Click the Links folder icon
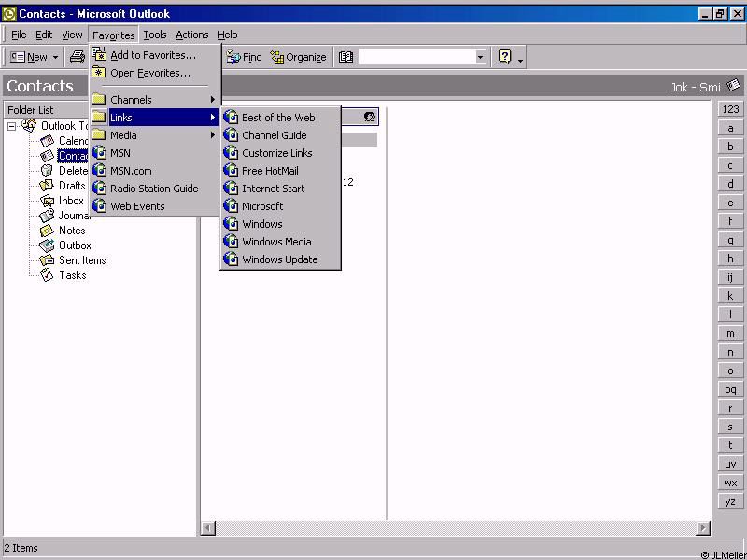 [x=99, y=118]
